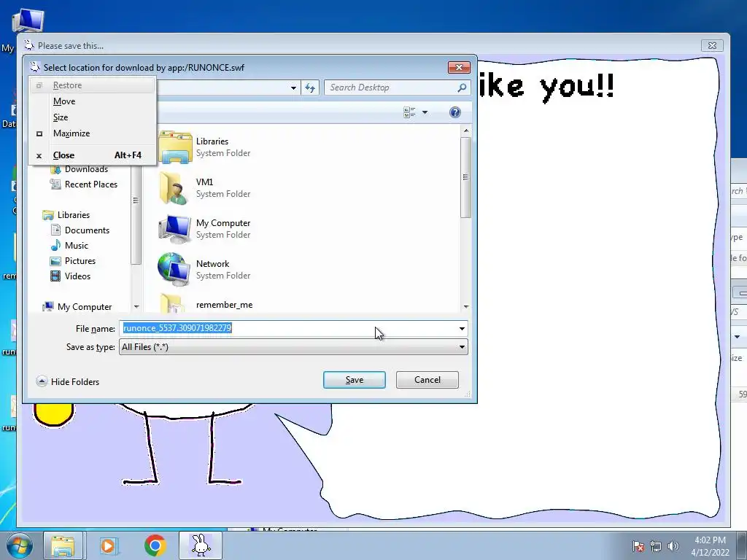Click into the Search Desktop box
The image size is (747, 560).
[x=391, y=87]
